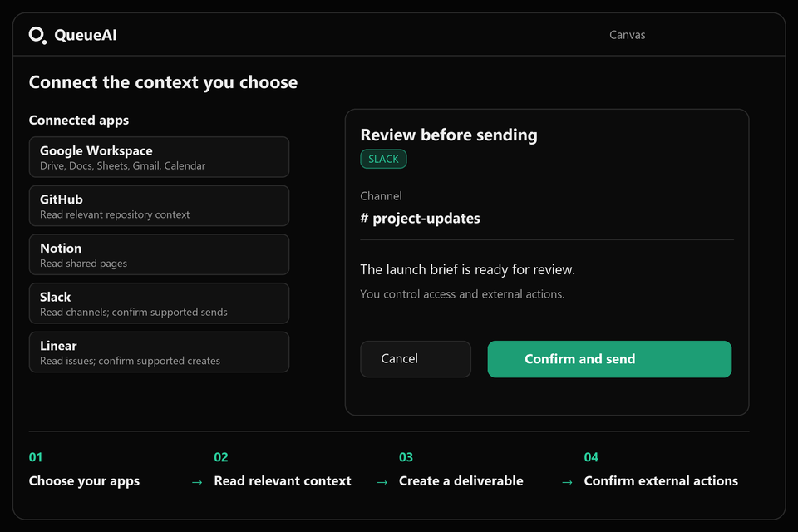Click the Review before sending title

[448, 135]
